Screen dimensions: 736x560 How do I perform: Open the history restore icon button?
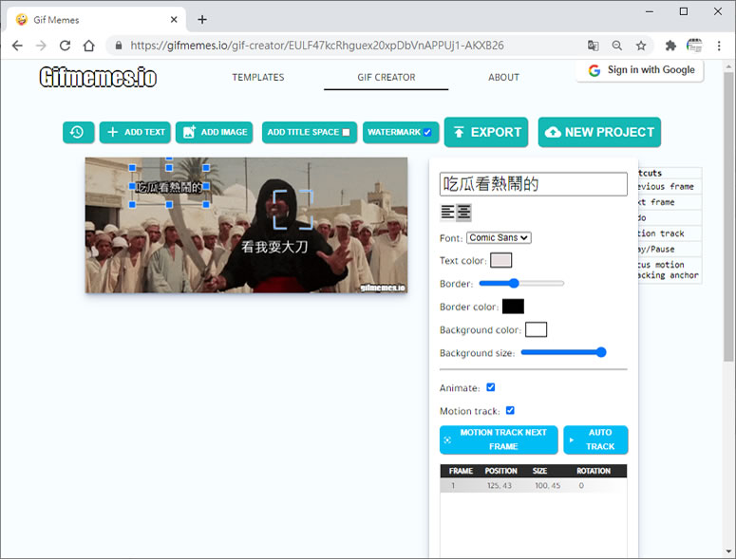click(x=79, y=132)
